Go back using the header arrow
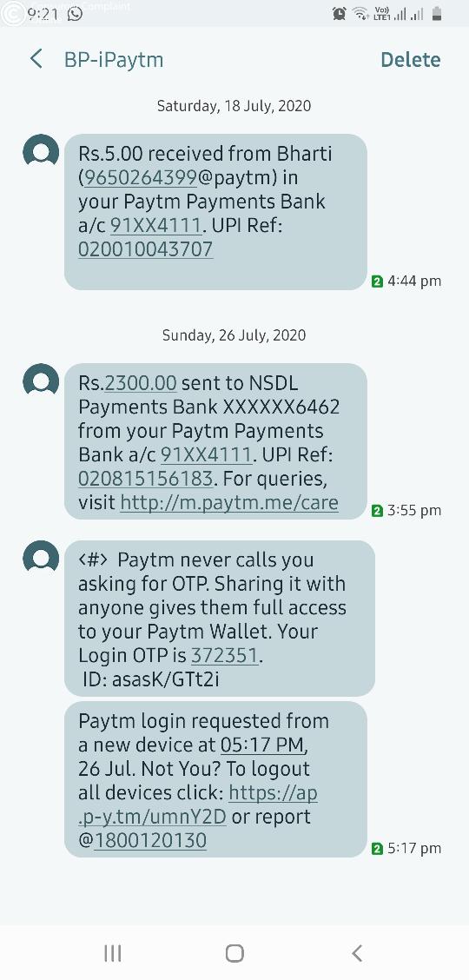This screenshot has height=980, width=469. (x=36, y=59)
